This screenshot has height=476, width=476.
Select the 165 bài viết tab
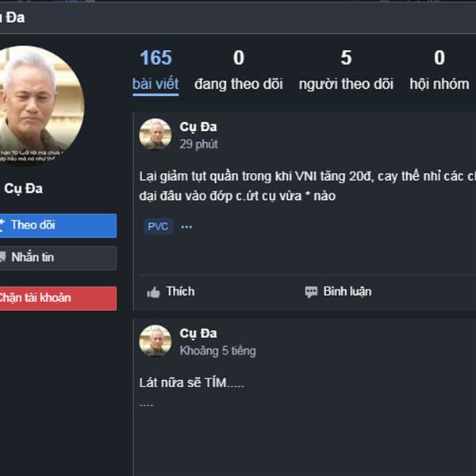click(155, 71)
